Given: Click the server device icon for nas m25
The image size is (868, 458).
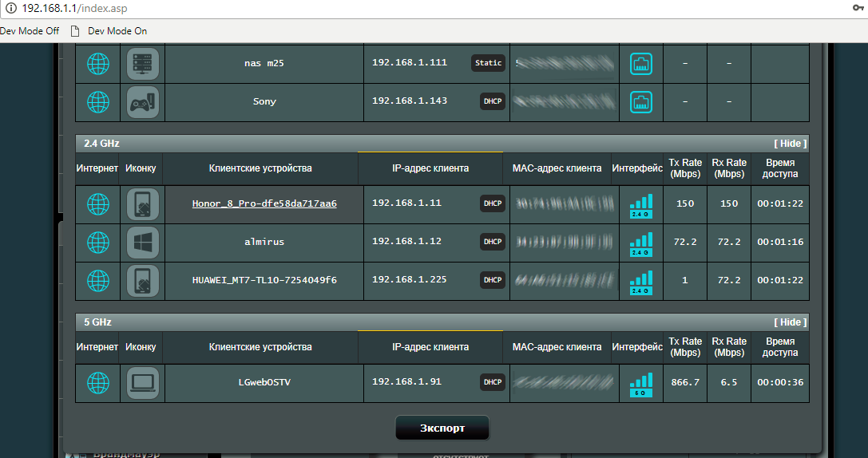Looking at the screenshot, I should [143, 64].
